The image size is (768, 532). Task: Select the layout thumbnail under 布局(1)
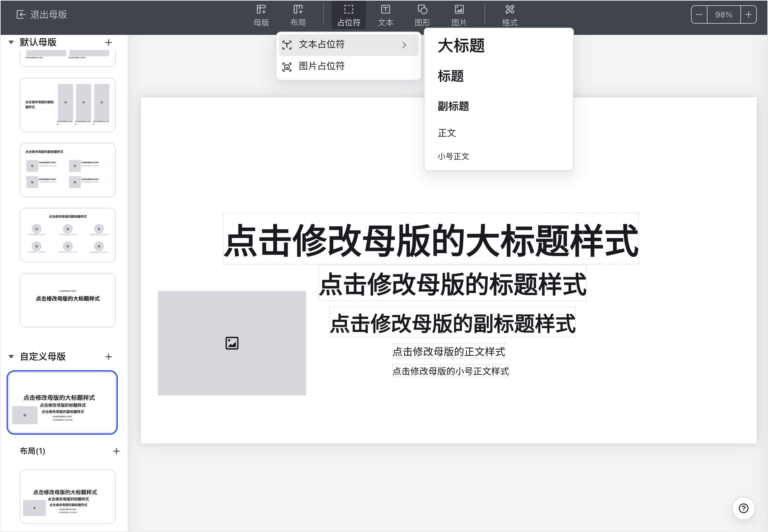[x=68, y=497]
